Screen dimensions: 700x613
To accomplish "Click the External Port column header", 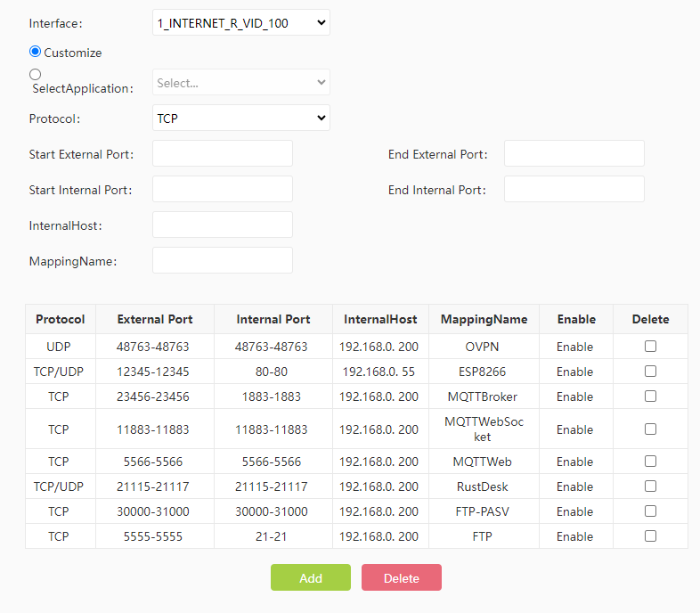I will 155,320.
